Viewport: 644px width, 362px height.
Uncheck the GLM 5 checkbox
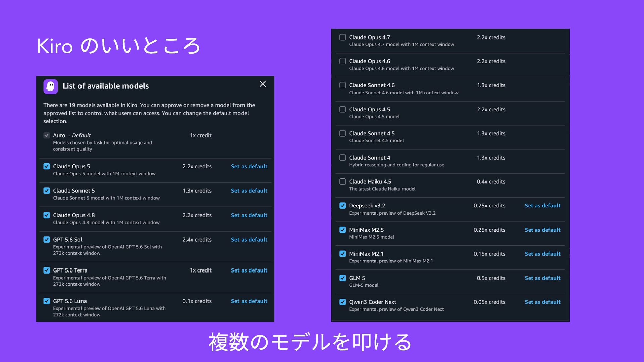(343, 278)
